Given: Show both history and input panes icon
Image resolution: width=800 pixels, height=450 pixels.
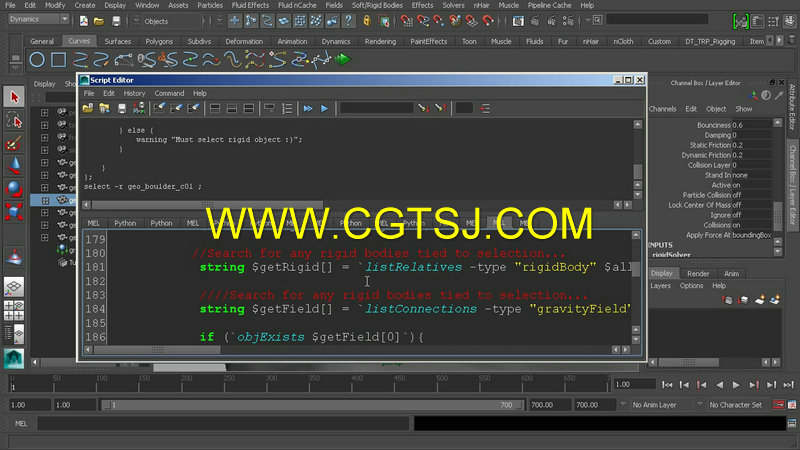Looking at the screenshot, I should tap(248, 108).
